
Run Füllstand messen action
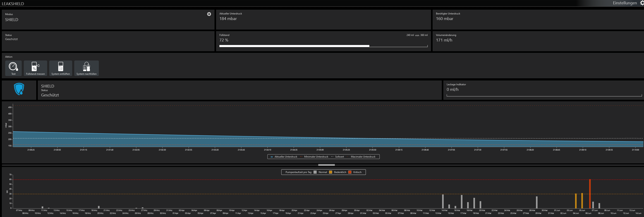tap(35, 68)
